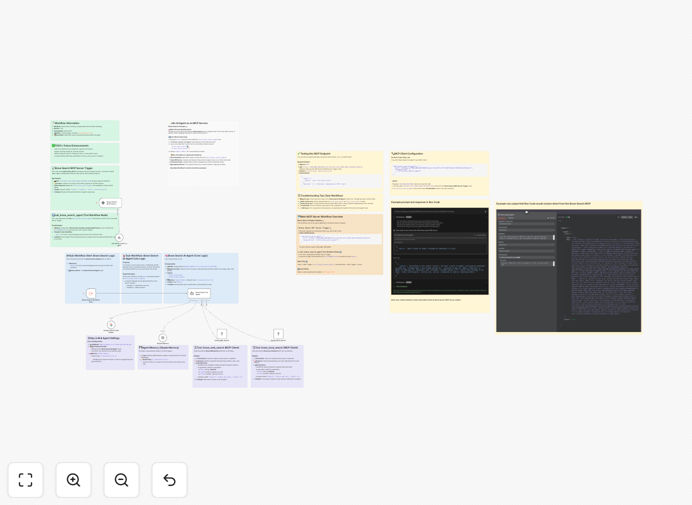Select the MCP Server Trigger node on the green note

click(x=110, y=203)
